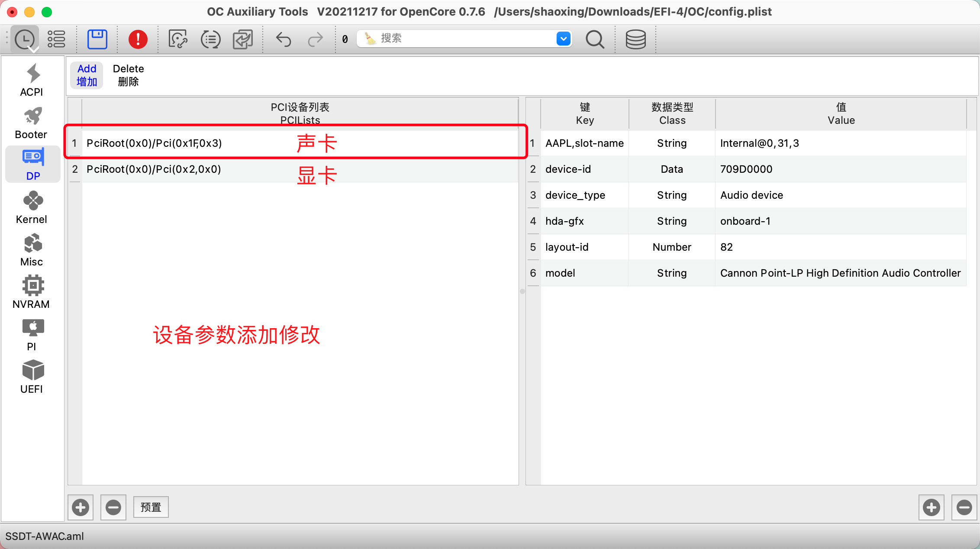Click the save floppy disk icon
This screenshot has width=980, height=549.
pyautogui.click(x=97, y=39)
